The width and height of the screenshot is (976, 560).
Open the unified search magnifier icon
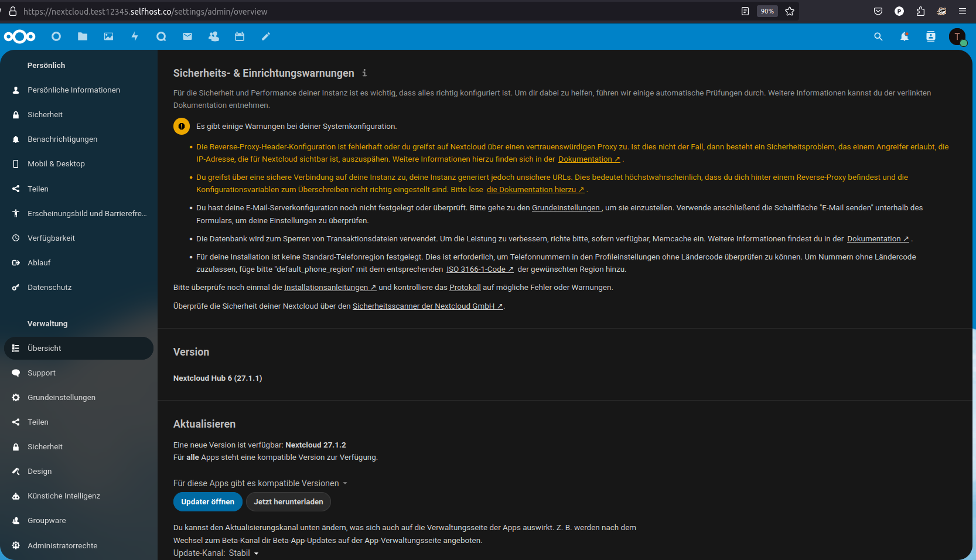point(878,36)
